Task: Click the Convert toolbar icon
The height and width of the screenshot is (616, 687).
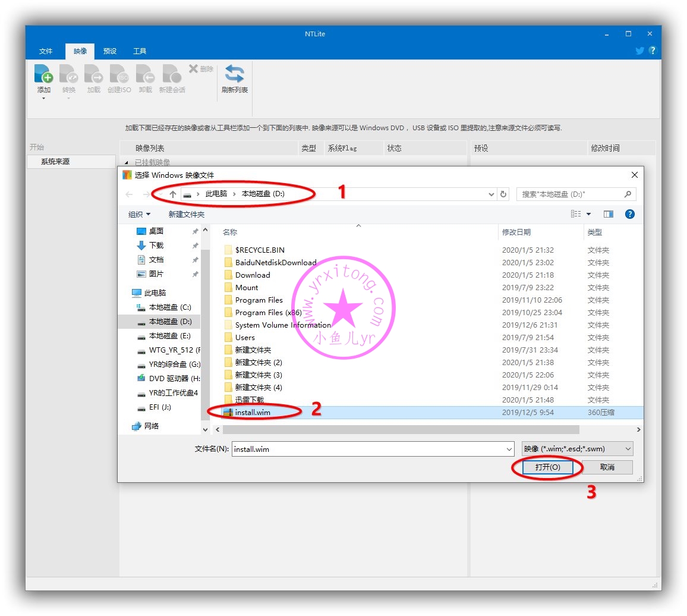Action: click(68, 74)
